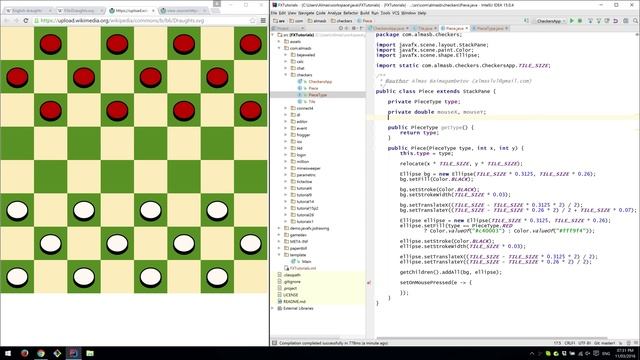Open the Main class under template
640x360 pixels.
[x=306, y=261]
